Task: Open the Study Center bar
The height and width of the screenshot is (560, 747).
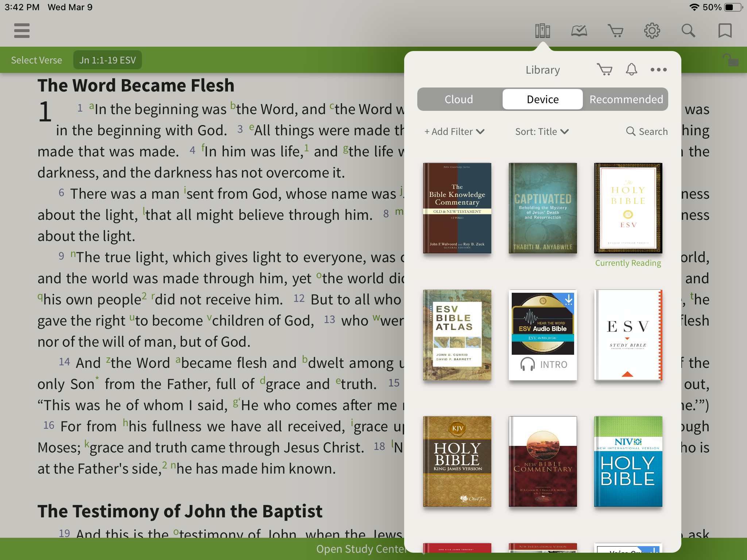Action: pyautogui.click(x=361, y=549)
